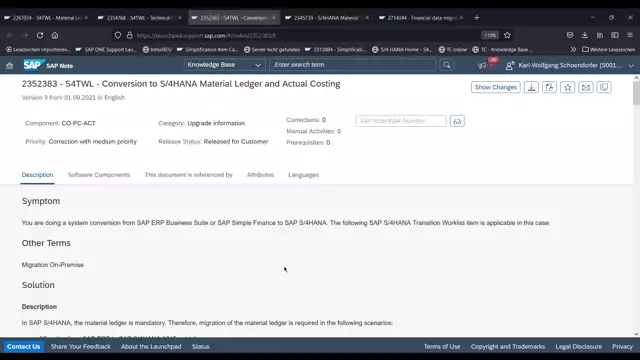This screenshot has width=640, height=360.
Task: Click Manual Activities count link
Action: [x=339, y=131]
